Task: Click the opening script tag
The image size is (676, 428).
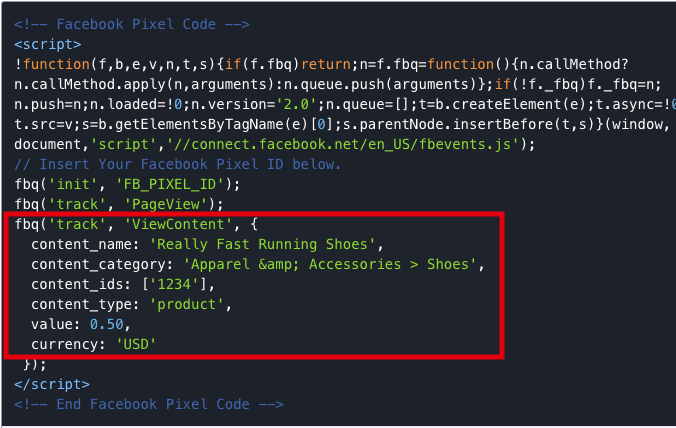Action: 47,44
